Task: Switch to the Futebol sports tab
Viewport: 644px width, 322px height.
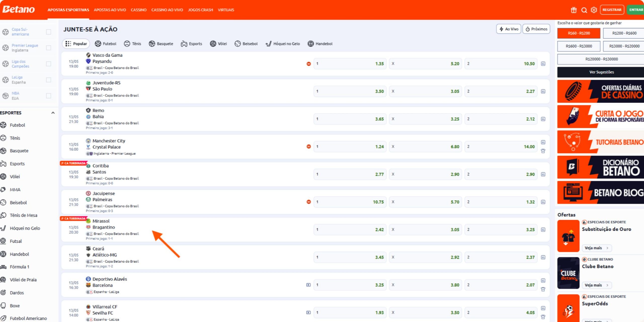Action: [106, 44]
